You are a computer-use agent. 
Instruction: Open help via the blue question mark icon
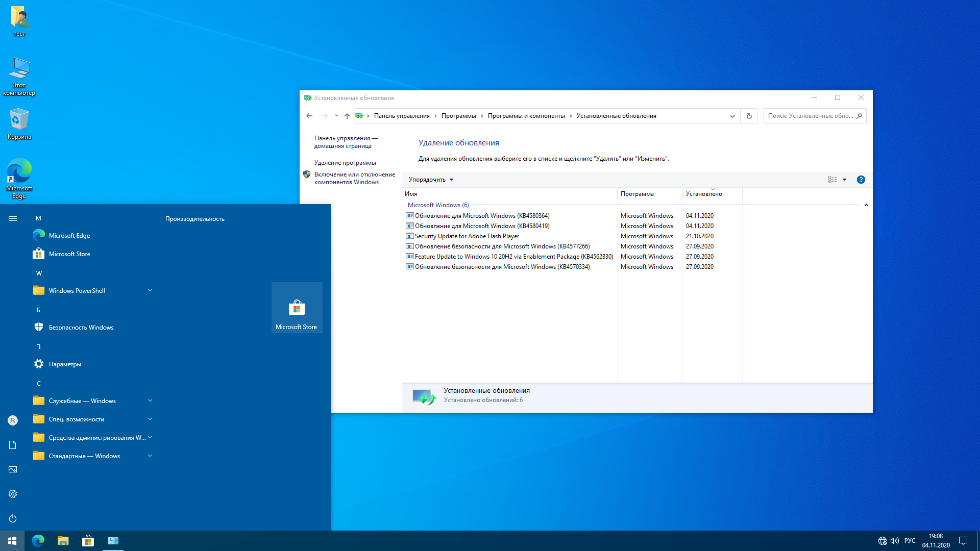point(861,180)
